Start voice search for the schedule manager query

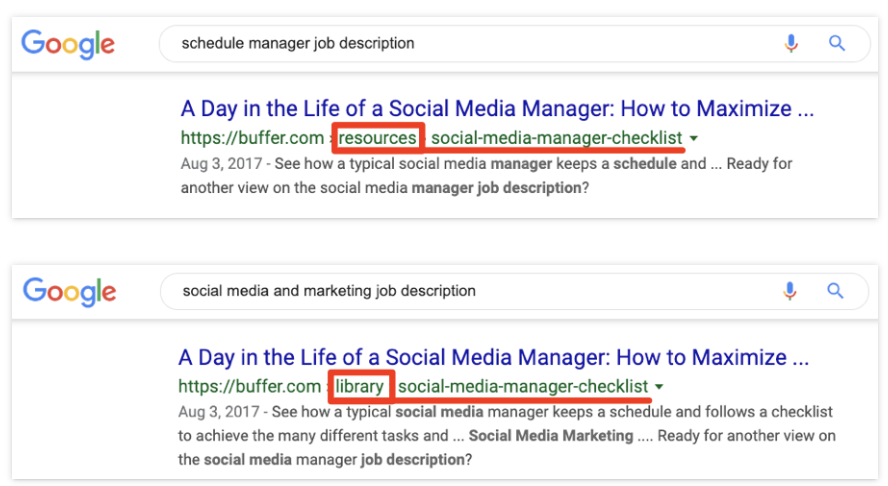coord(792,43)
